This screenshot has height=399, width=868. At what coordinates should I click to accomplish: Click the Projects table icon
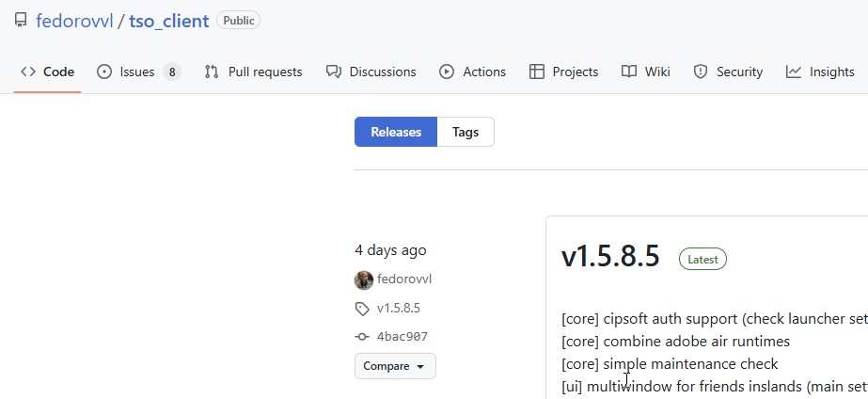click(x=536, y=72)
